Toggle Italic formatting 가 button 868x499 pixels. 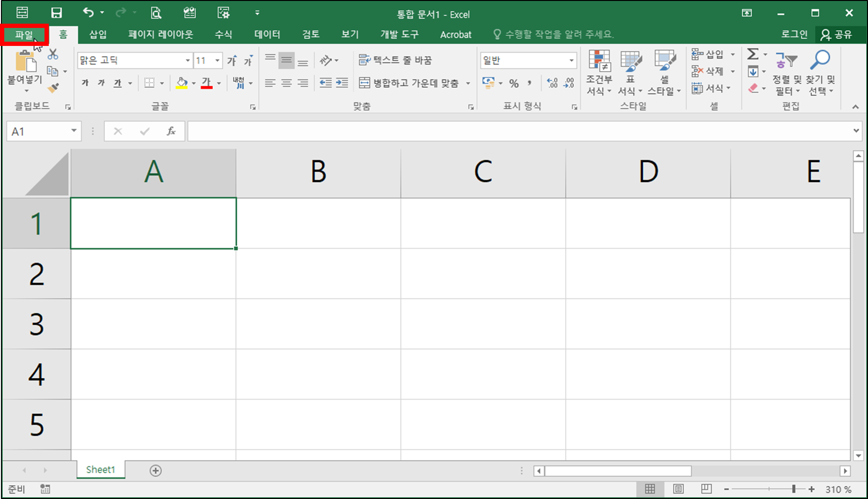(x=101, y=83)
